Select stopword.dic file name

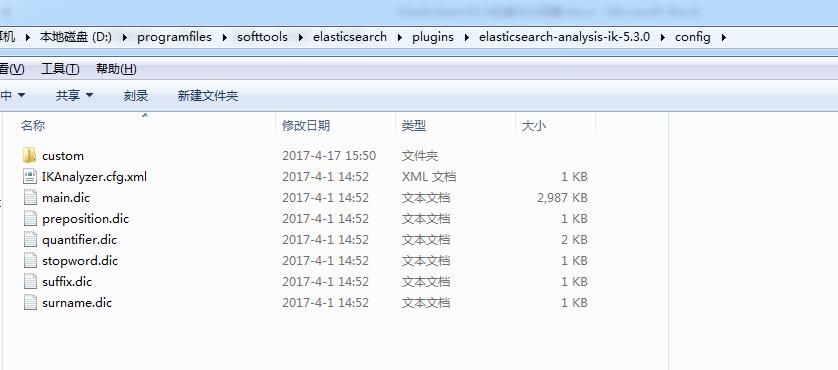click(x=80, y=260)
